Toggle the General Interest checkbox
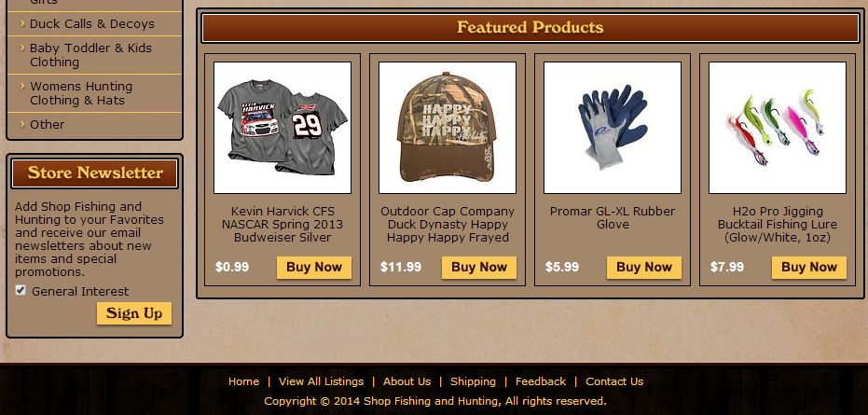The image size is (868, 415). click(x=21, y=290)
